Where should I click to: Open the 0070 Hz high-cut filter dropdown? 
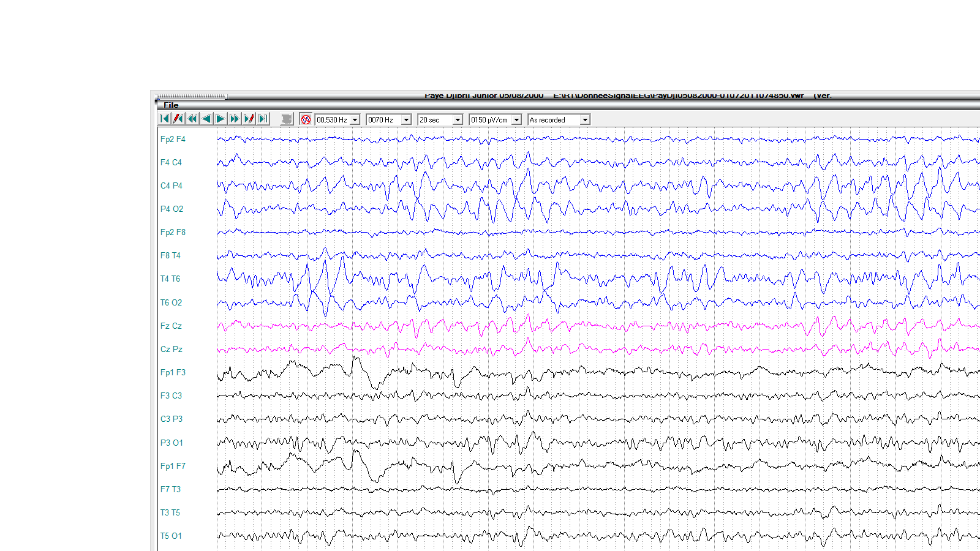pos(406,120)
